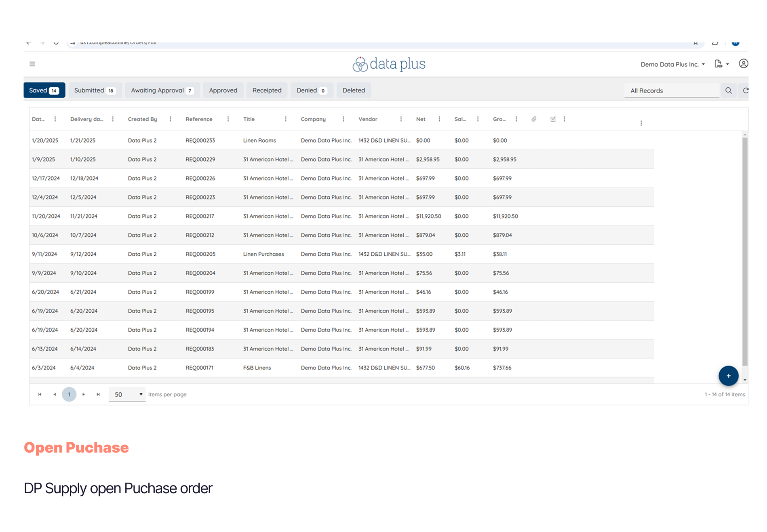
Task: Open Net column options menu
Action: coord(439,119)
